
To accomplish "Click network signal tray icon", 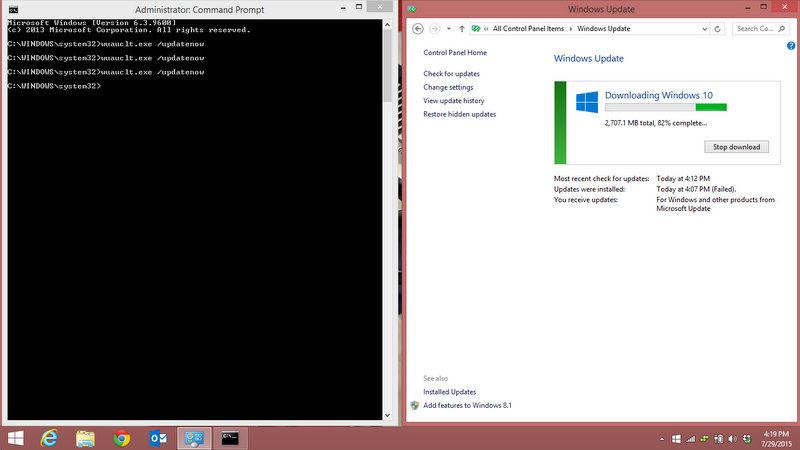I will coord(690,439).
